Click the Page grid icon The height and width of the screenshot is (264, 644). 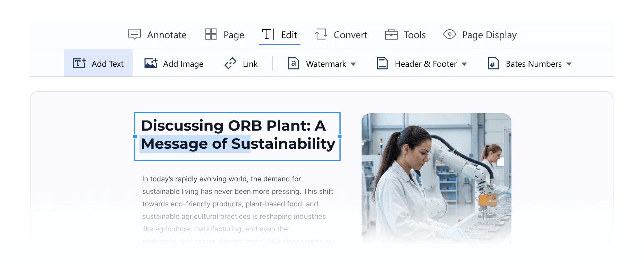(x=211, y=34)
